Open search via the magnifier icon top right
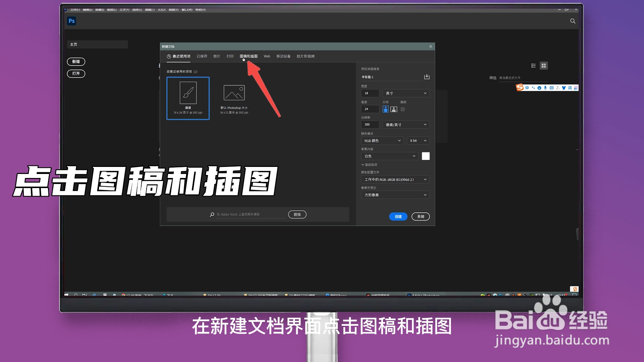Screen dimensions: 644x362 572,21
